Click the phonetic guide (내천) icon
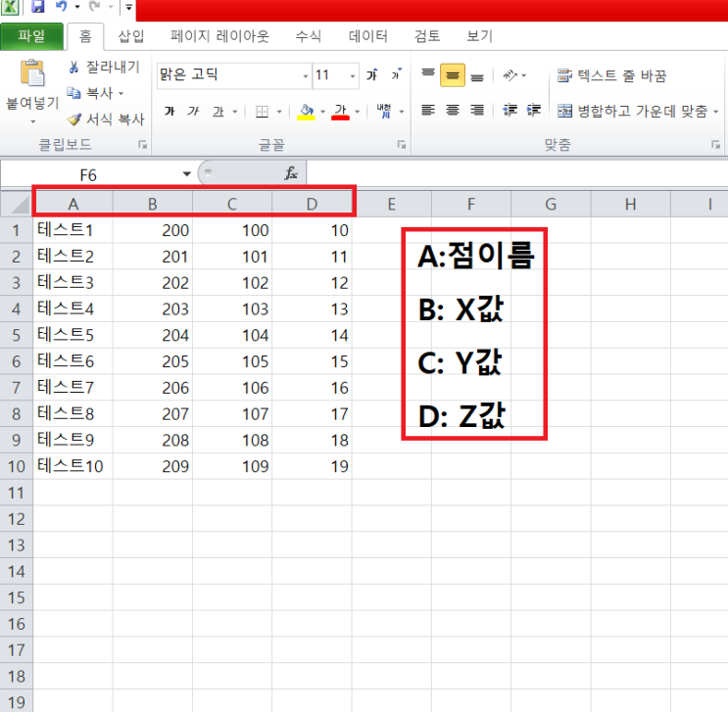This screenshot has height=712, width=728. pos(384,111)
